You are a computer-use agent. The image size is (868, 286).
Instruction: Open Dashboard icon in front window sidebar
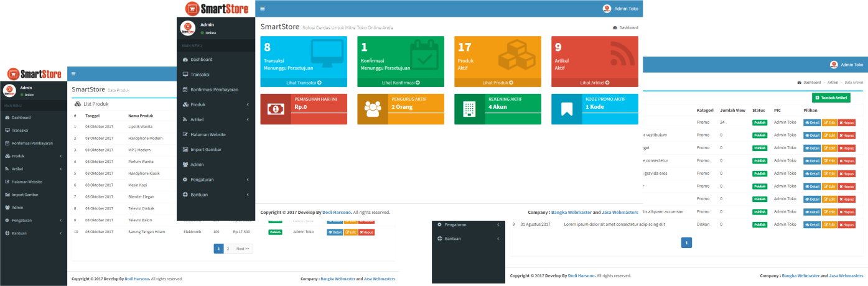click(x=185, y=60)
